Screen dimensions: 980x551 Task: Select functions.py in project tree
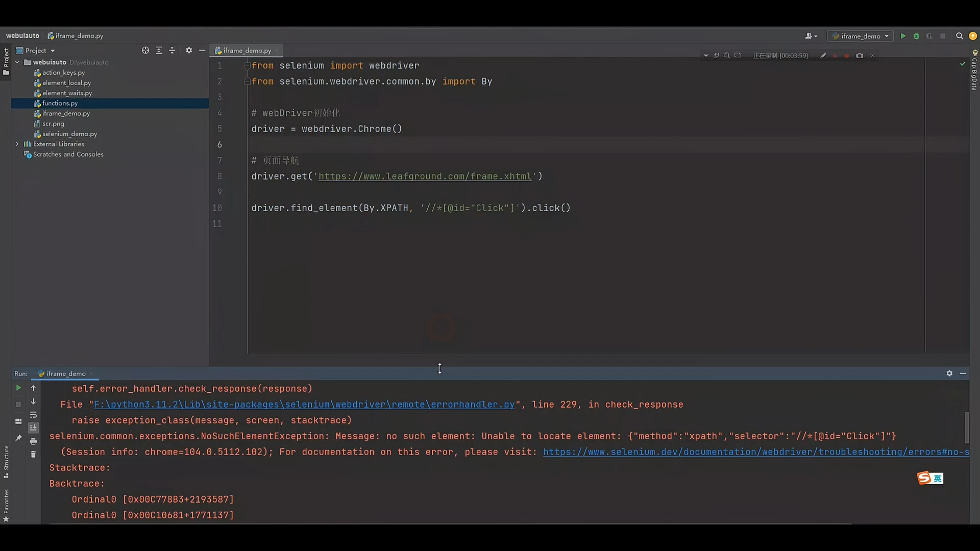click(60, 103)
